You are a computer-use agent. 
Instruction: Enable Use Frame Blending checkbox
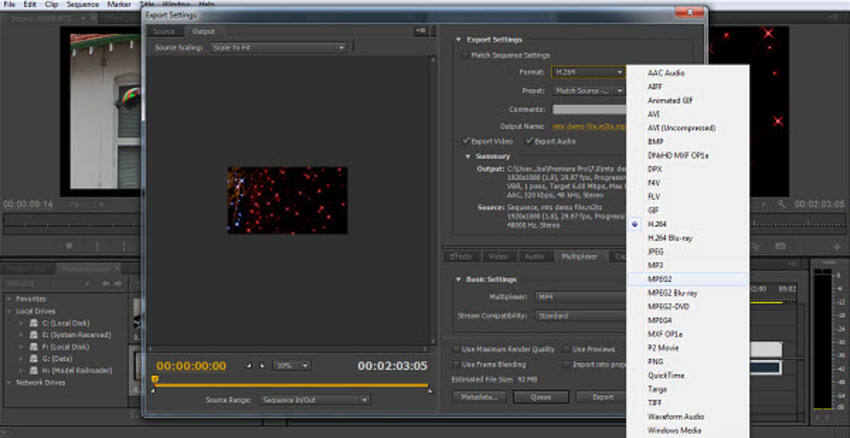[456, 365]
